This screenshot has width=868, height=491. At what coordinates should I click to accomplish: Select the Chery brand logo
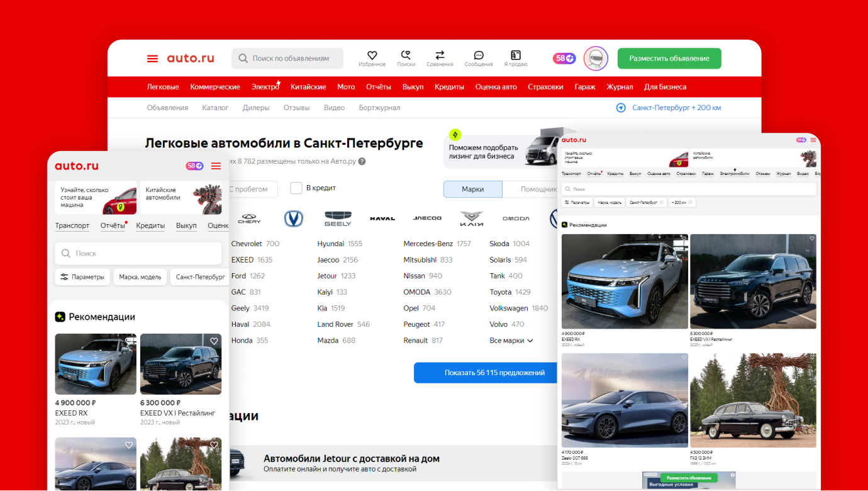(250, 218)
